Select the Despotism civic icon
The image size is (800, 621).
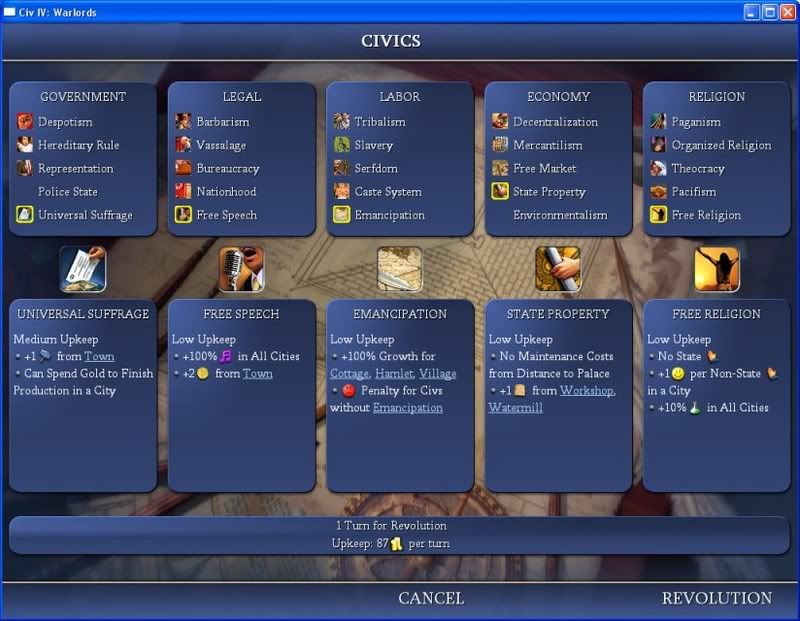coord(24,121)
